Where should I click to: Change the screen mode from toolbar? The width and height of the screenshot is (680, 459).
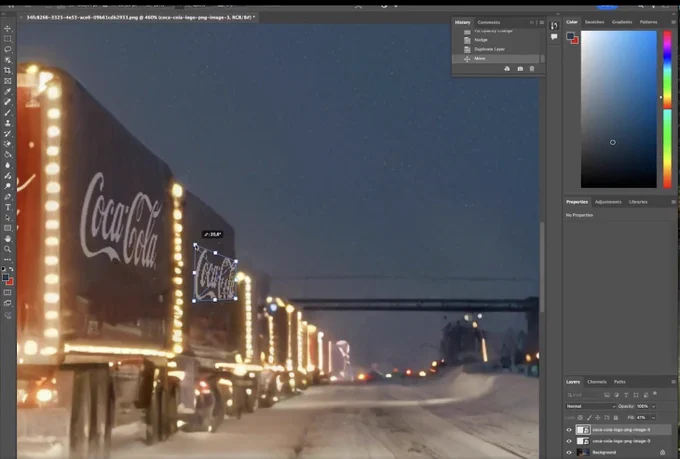pyautogui.click(x=8, y=303)
